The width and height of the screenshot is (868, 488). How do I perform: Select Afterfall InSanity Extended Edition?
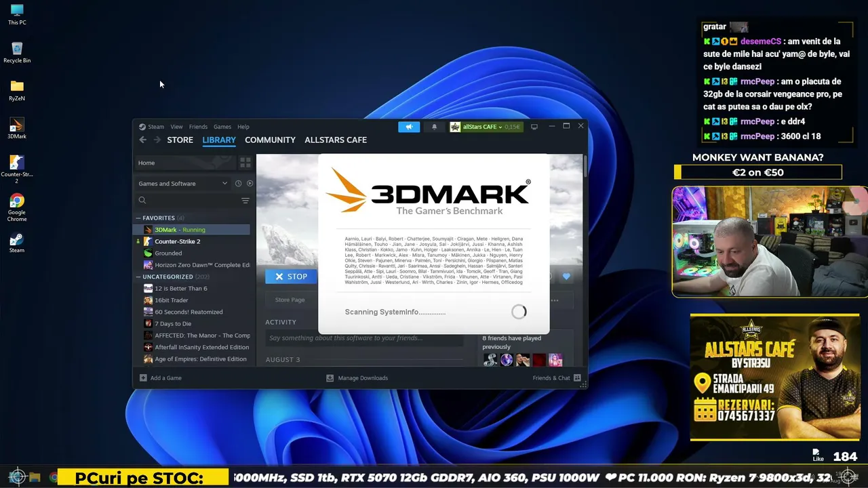pyautogui.click(x=191, y=347)
